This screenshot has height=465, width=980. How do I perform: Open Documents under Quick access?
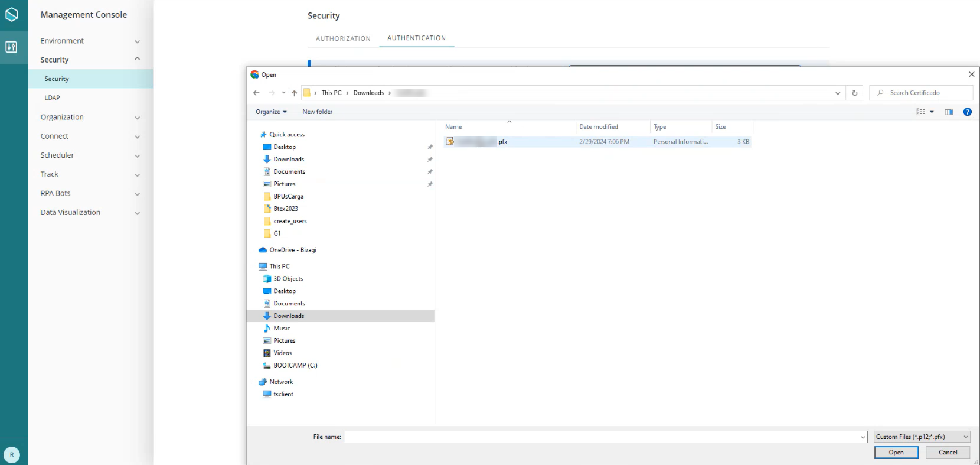click(x=289, y=172)
